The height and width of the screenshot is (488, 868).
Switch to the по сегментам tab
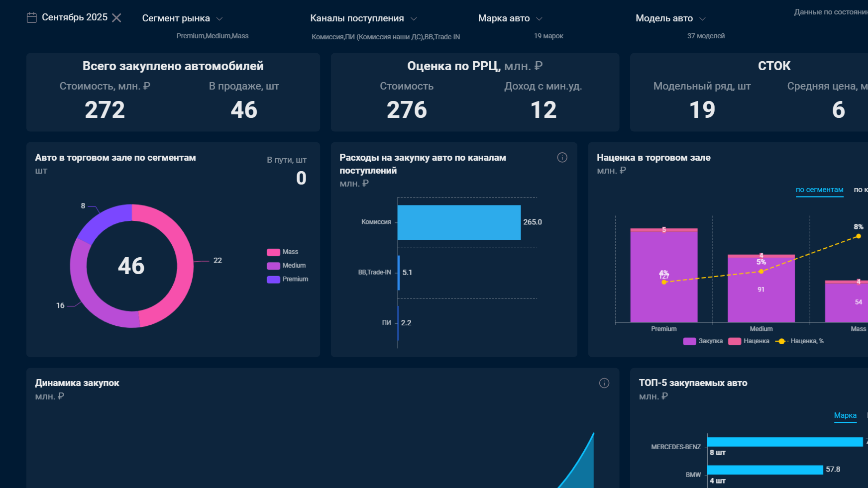(819, 190)
